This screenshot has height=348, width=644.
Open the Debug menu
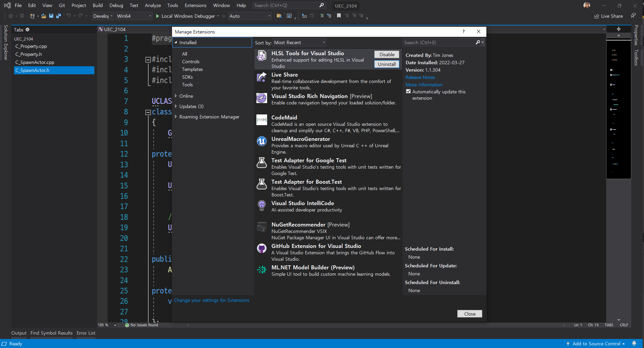click(x=116, y=5)
